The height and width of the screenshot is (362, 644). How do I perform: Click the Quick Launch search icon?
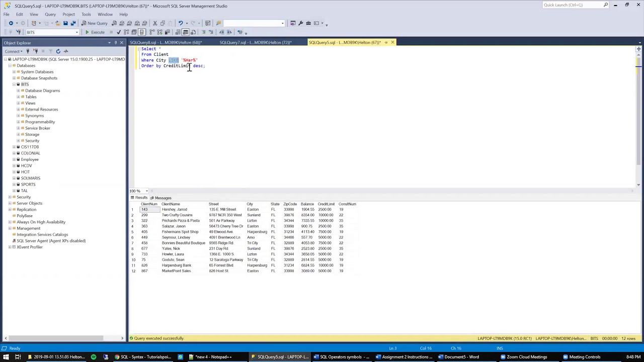click(606, 5)
